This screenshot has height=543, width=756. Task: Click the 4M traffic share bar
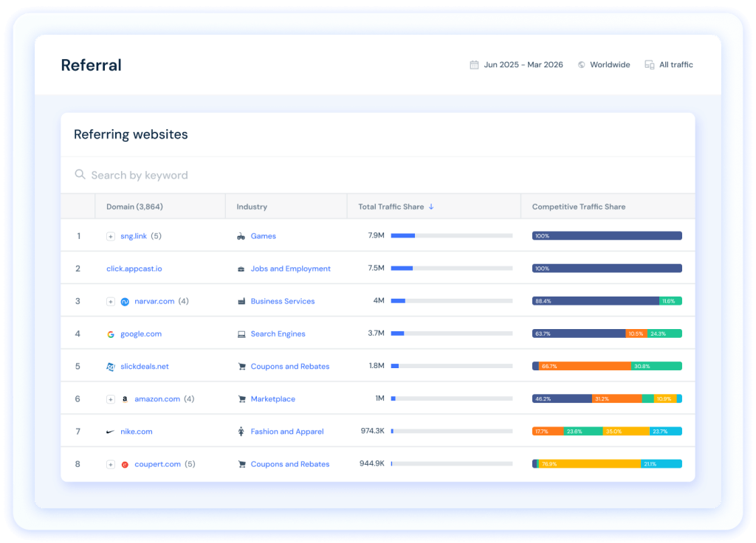[x=452, y=301]
